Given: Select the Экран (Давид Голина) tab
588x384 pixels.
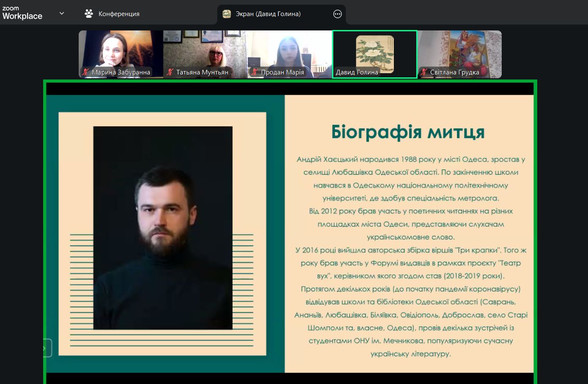Looking at the screenshot, I should (268, 14).
